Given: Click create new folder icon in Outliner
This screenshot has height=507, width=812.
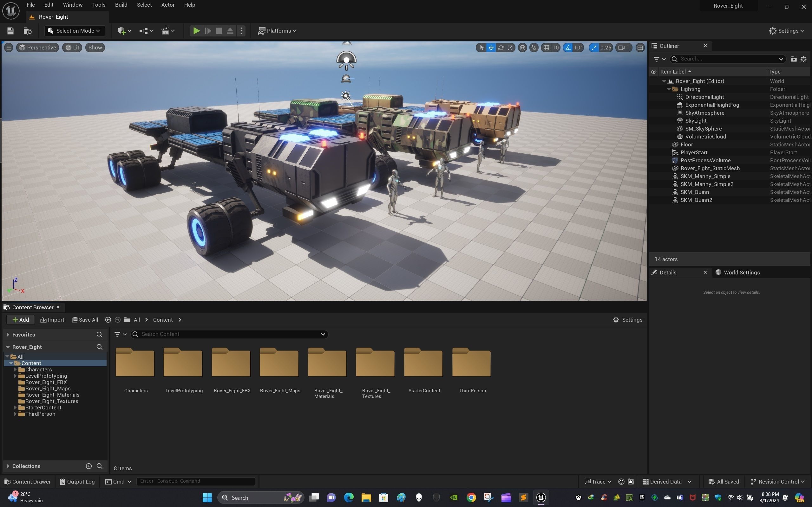Looking at the screenshot, I should coord(794,59).
